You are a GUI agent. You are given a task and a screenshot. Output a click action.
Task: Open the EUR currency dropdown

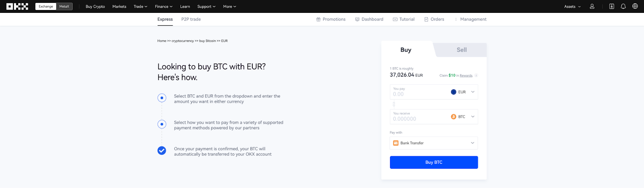click(x=463, y=92)
